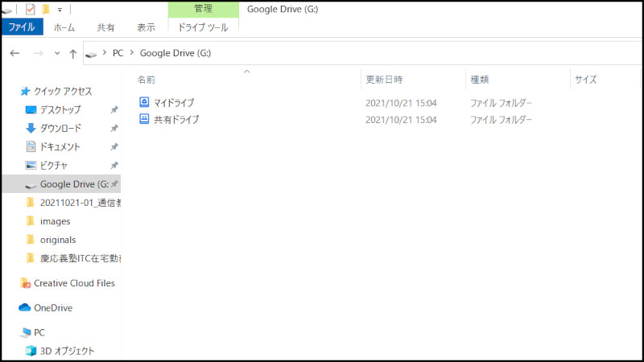Screen dimensions: 644x362
Task: Open the recent locations dropdown arrow
Action: tap(56, 53)
